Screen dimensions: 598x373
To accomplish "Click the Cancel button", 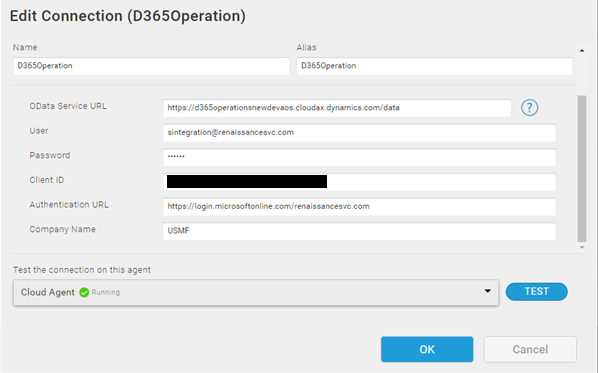I will pos(530,349).
